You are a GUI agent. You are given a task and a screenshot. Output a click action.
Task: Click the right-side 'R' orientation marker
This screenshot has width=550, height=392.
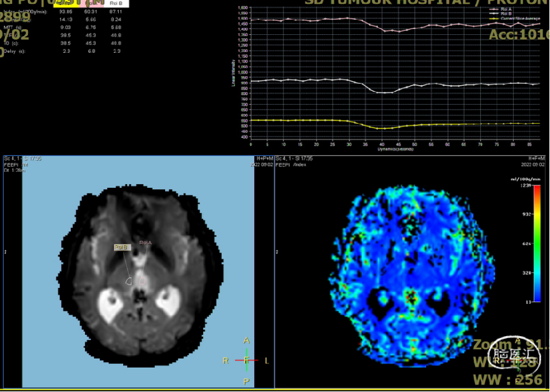point(225,360)
